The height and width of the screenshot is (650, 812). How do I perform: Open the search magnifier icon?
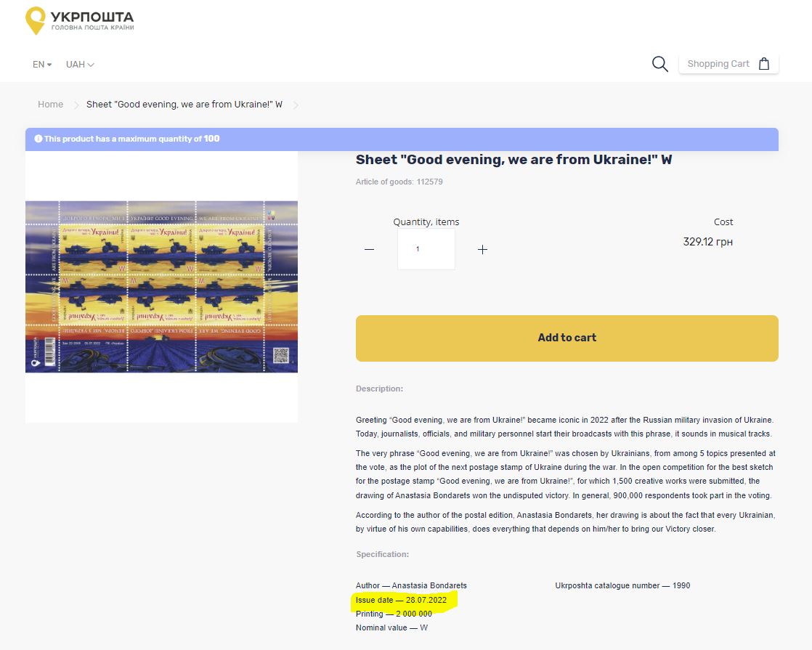point(659,64)
